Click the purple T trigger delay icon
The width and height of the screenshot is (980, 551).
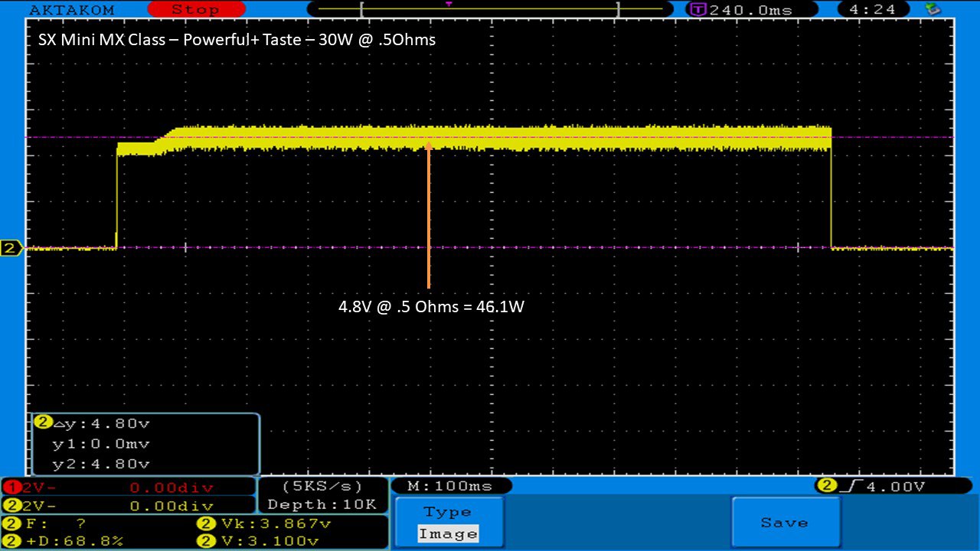tap(697, 10)
